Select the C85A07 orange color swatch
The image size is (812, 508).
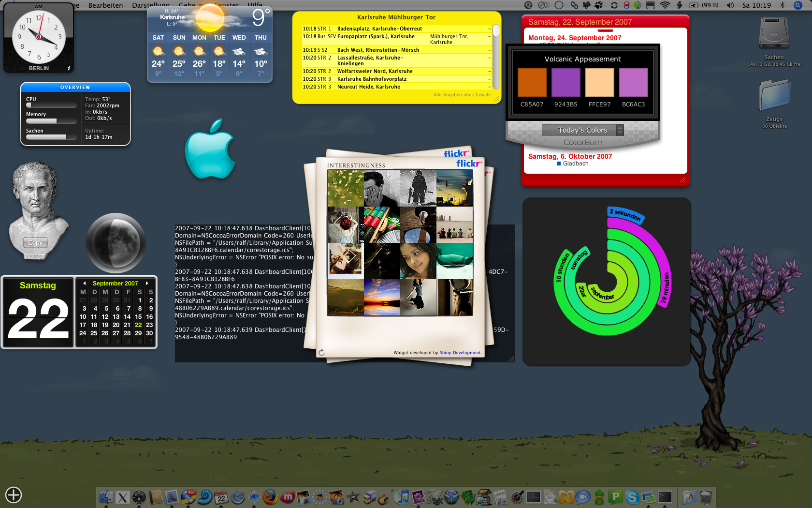pyautogui.click(x=532, y=82)
